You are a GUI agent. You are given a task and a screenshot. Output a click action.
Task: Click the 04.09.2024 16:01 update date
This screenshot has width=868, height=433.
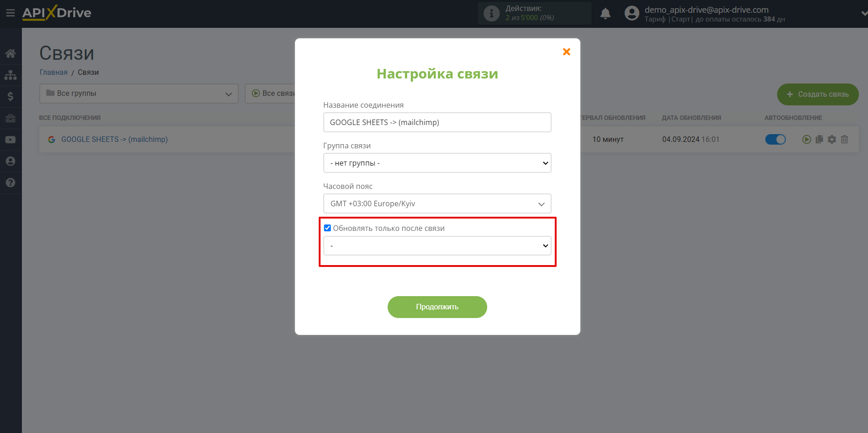(x=691, y=139)
